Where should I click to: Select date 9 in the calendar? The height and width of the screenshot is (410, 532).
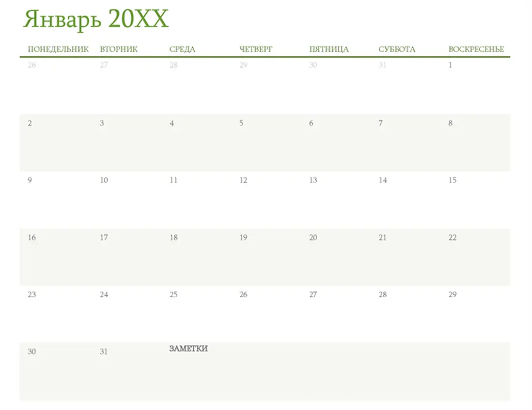(30, 180)
